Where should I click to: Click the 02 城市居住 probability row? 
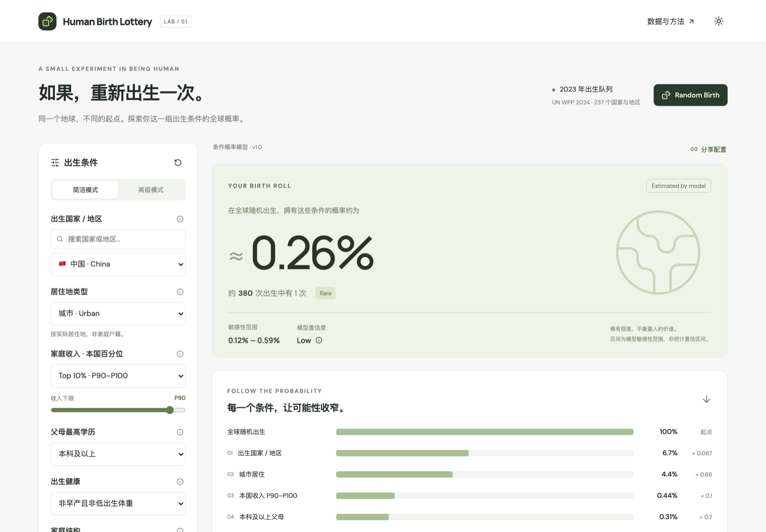tap(470, 475)
